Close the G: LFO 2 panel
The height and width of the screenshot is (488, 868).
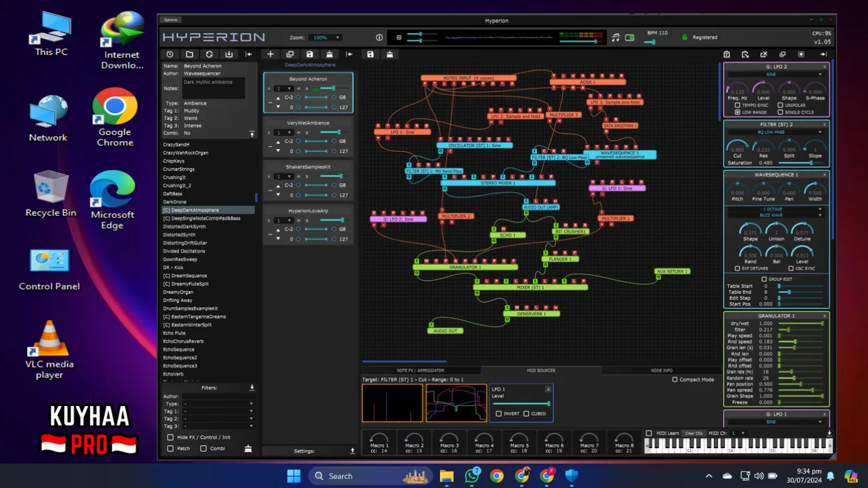coord(825,67)
